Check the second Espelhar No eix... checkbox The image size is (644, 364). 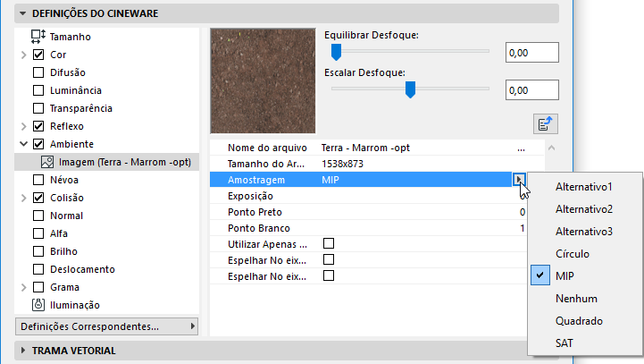(329, 275)
